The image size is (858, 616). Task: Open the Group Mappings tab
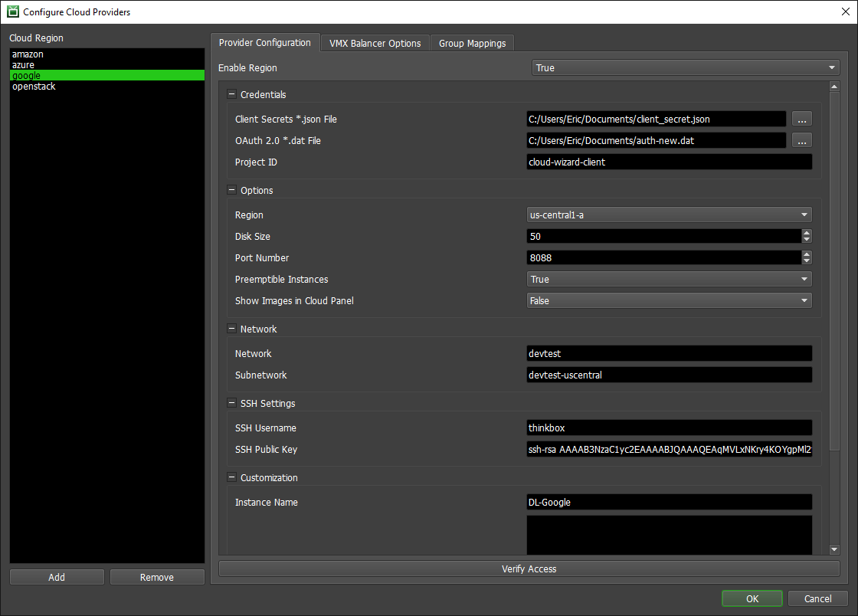472,43
